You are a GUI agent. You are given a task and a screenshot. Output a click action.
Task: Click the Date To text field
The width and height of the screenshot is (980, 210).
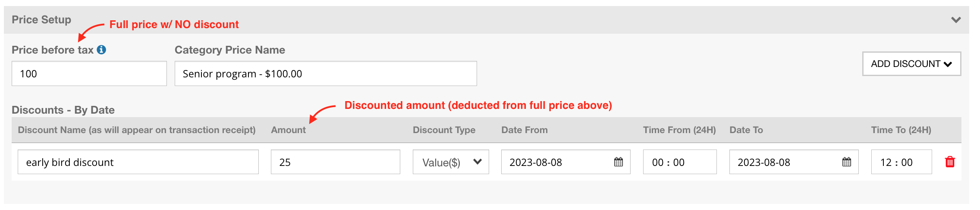(x=785, y=162)
